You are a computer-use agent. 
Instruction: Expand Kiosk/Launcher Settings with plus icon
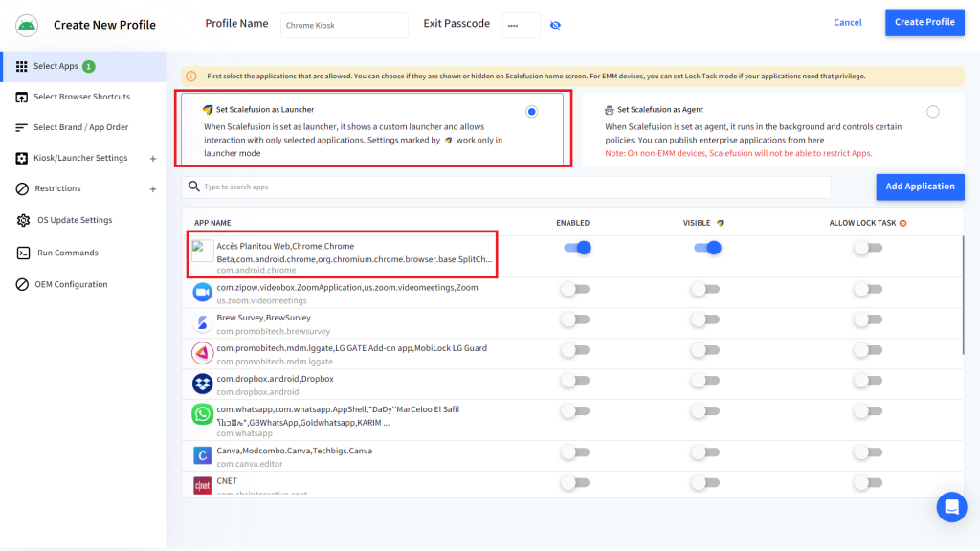152,159
